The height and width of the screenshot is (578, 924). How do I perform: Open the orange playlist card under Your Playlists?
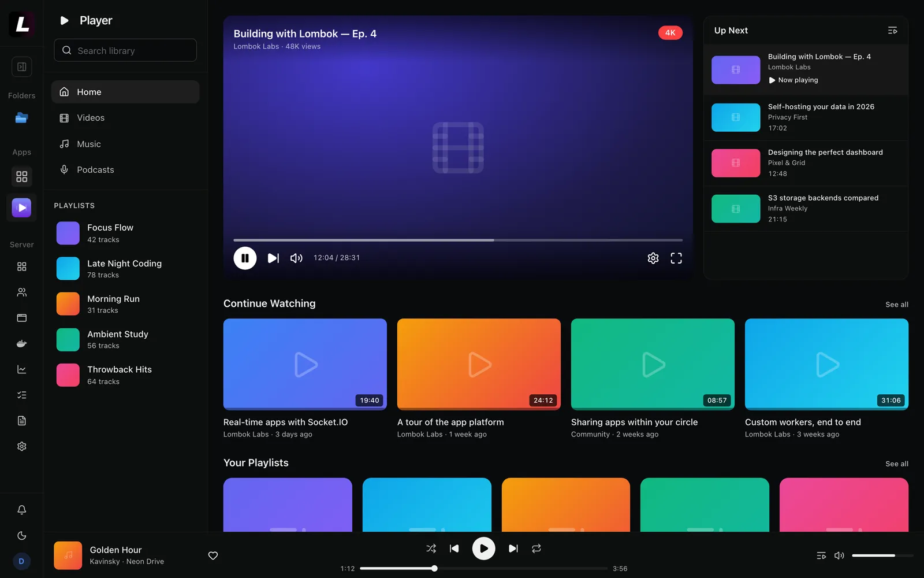pos(566,505)
